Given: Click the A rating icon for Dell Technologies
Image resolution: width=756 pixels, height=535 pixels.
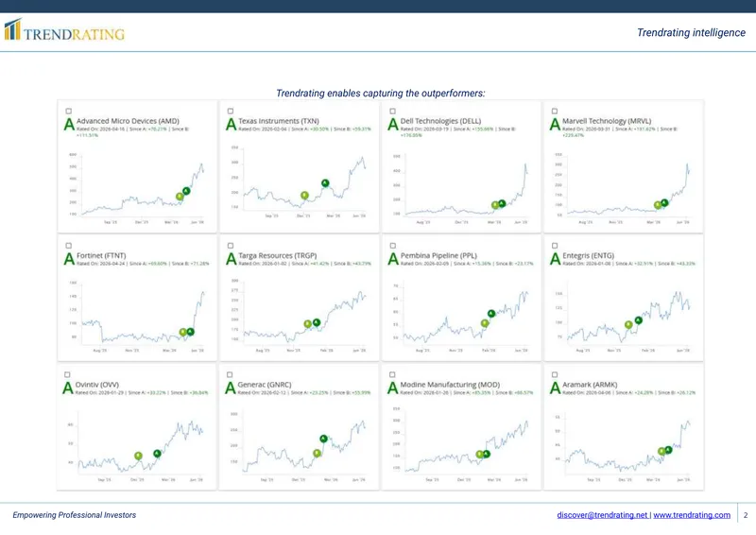Looking at the screenshot, I should [393, 125].
